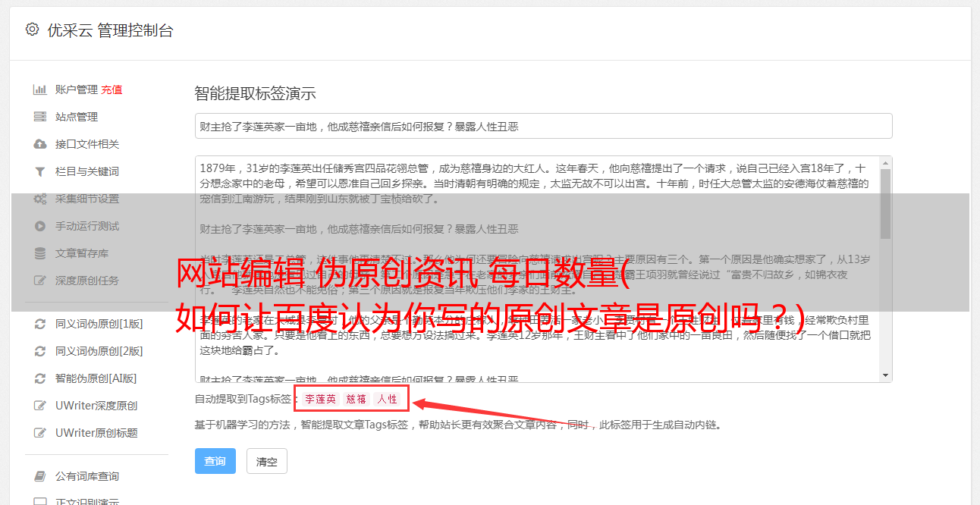Click the red 充值 recharge link

(112, 89)
